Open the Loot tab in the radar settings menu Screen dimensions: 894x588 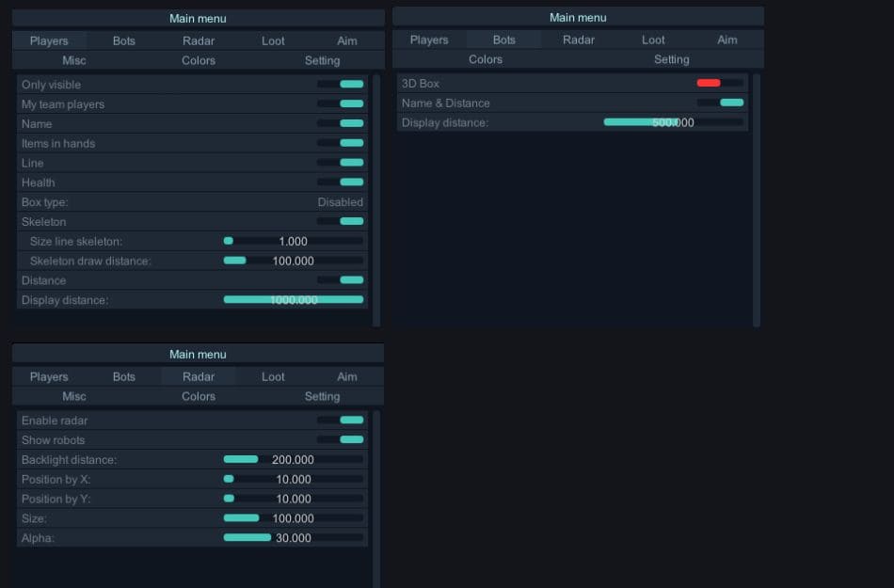pos(273,376)
